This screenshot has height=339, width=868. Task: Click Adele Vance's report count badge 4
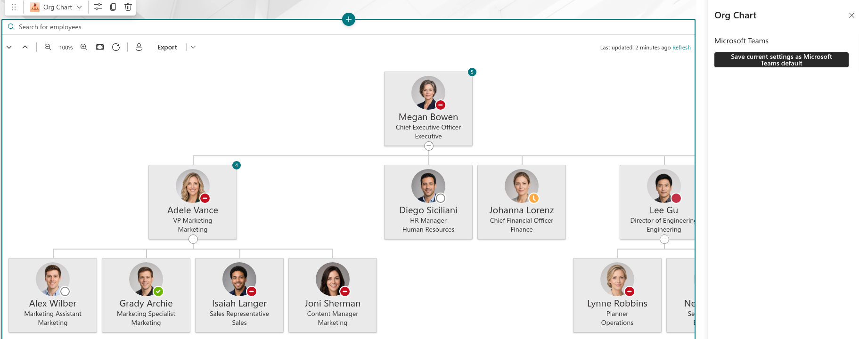tap(237, 165)
